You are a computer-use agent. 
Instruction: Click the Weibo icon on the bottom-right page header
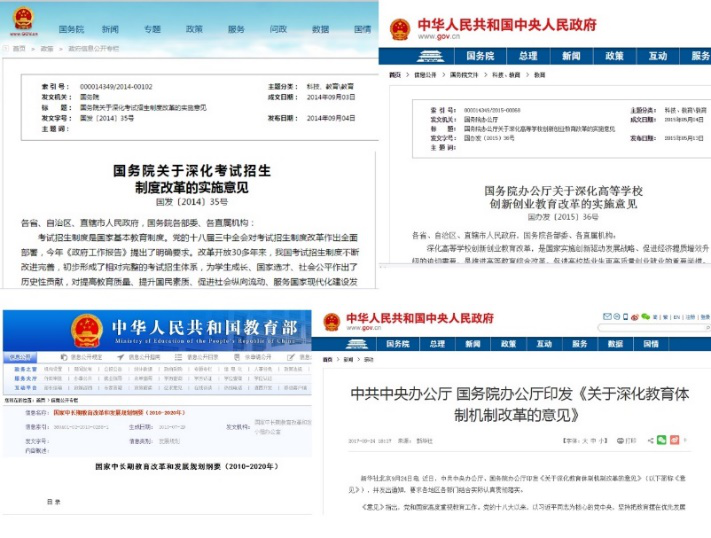(635, 318)
